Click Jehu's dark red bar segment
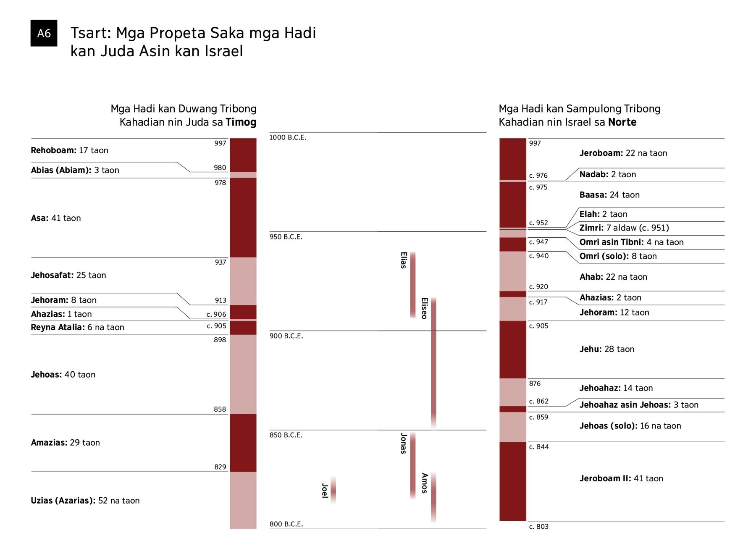 (512, 349)
